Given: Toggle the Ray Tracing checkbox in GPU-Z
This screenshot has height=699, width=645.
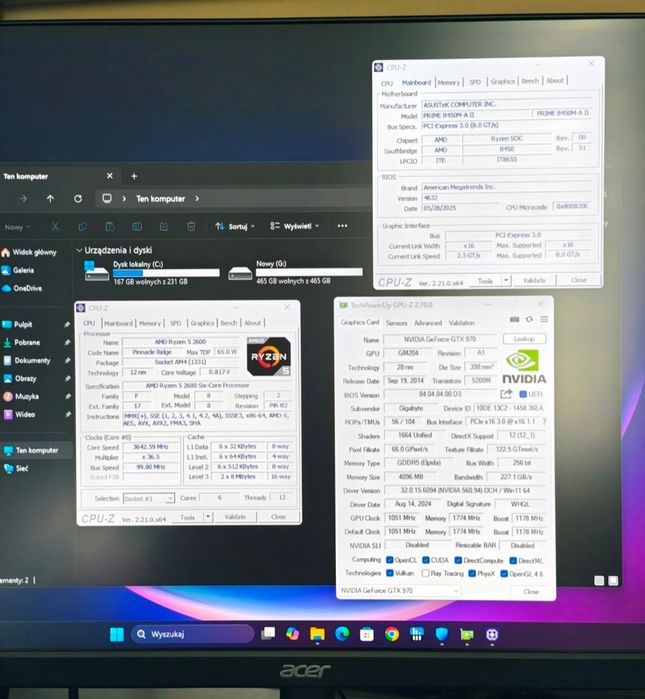Looking at the screenshot, I should pos(425,573).
